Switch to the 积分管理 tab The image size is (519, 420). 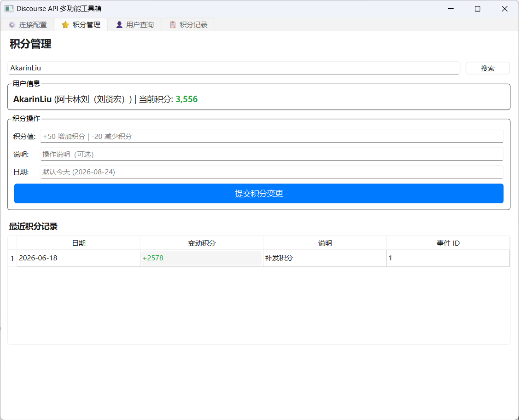[81, 25]
